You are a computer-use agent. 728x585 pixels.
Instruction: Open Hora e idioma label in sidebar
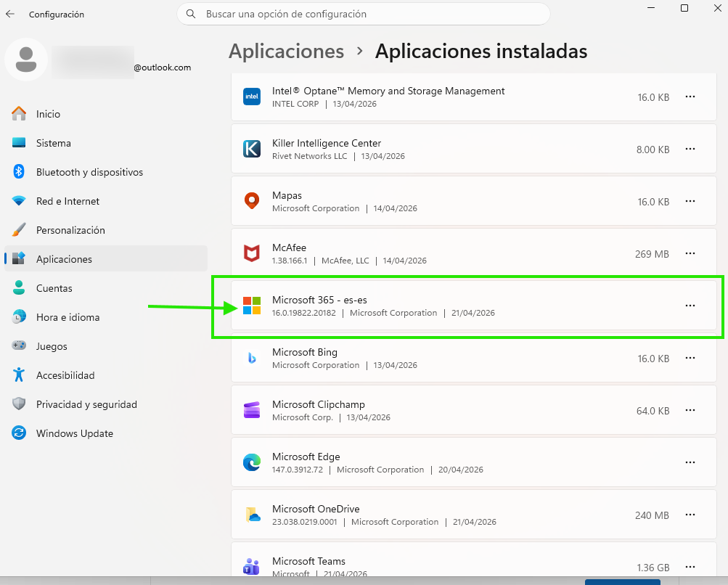(68, 317)
